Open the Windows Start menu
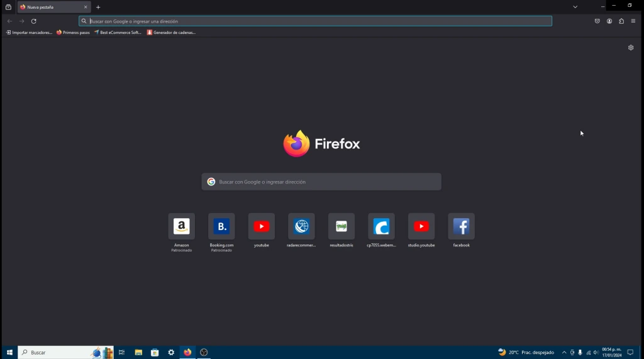Screen dimensions: 644x359 (x=9, y=353)
